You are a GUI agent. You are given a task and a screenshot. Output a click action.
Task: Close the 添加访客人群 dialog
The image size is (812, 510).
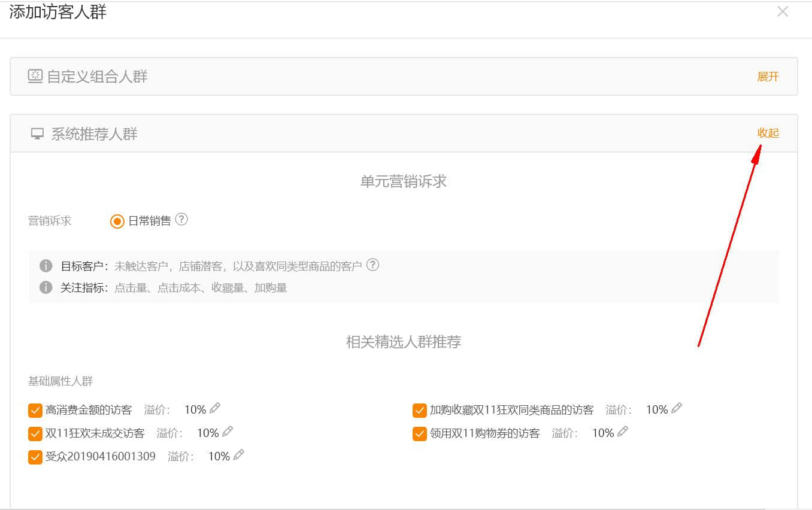[x=782, y=11]
